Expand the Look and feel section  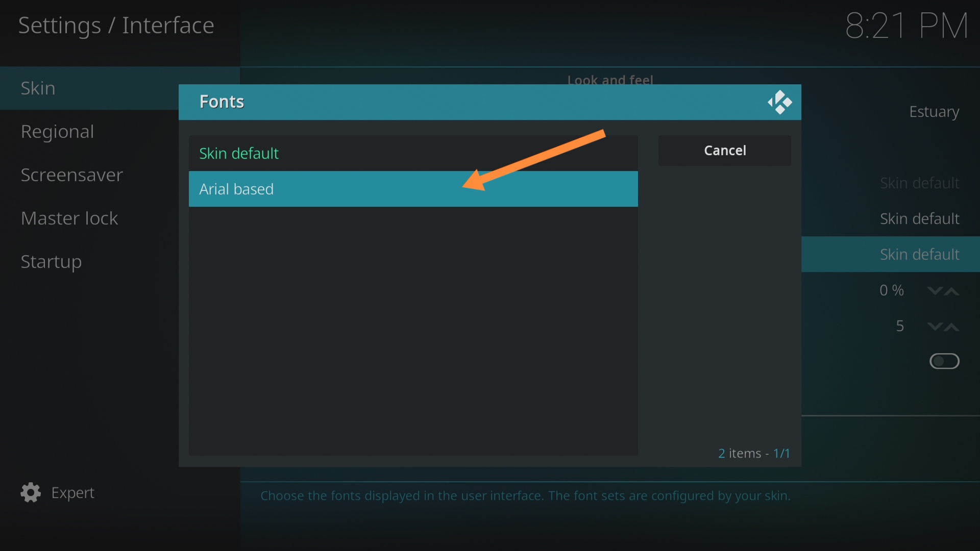point(609,80)
